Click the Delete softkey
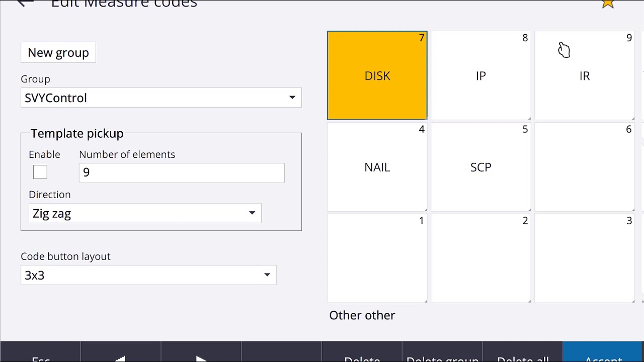 click(x=362, y=352)
